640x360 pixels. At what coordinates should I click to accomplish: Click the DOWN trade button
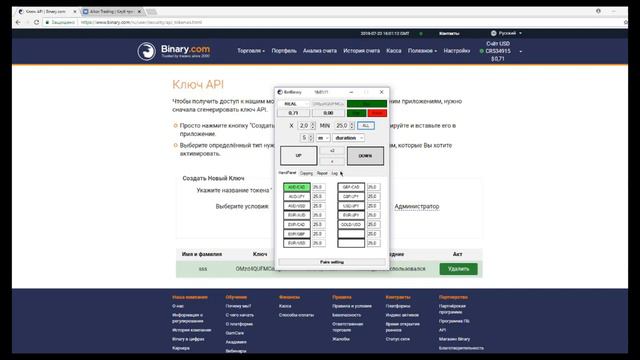pyautogui.click(x=365, y=156)
